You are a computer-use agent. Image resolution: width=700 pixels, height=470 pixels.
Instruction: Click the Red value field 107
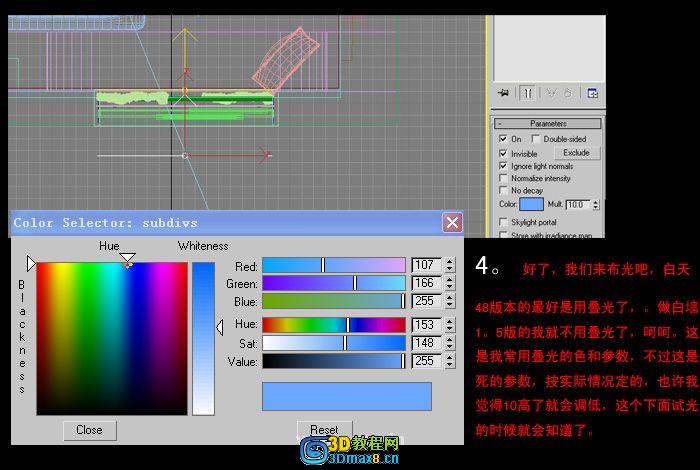(427, 265)
